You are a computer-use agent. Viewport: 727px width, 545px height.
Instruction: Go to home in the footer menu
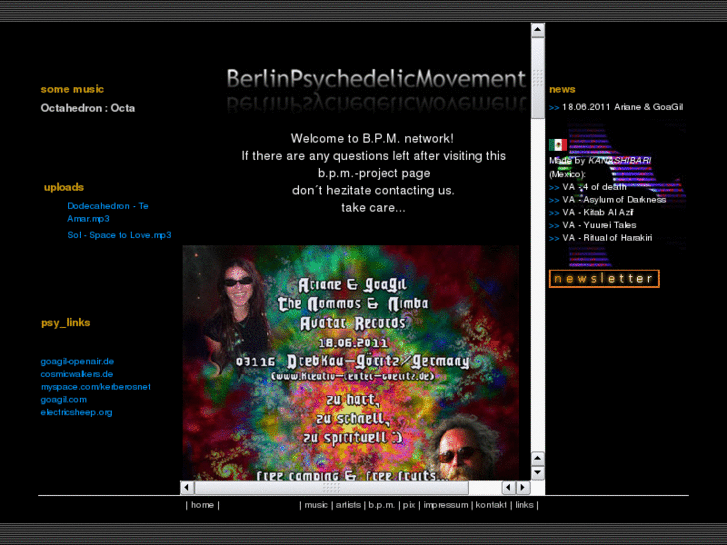[202, 505]
